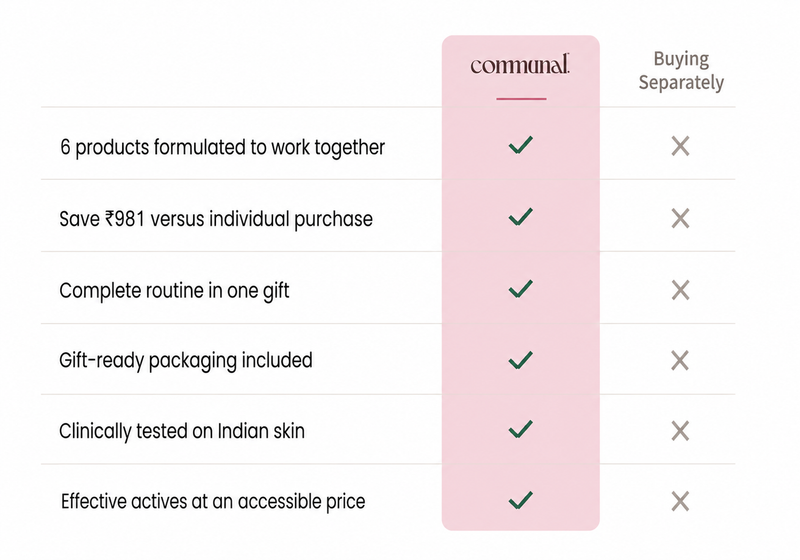Click the 'Effective actives at an accessible price' text
This screenshot has width=800, height=560.
pos(213,502)
